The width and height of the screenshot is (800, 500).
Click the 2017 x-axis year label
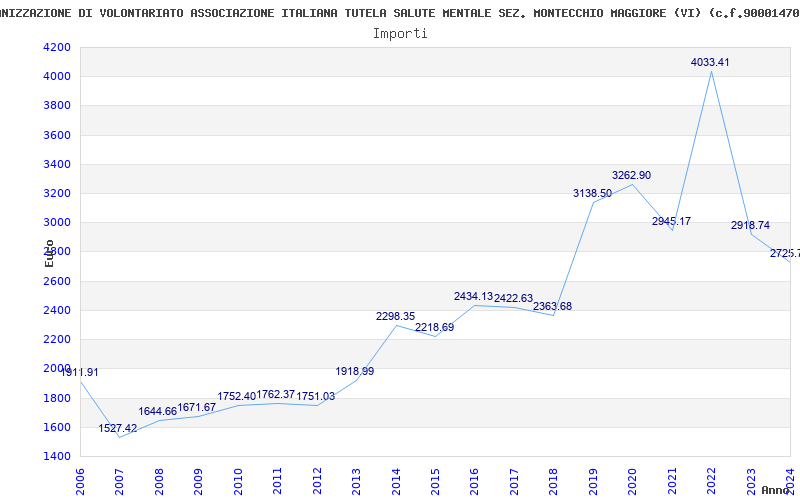coord(514,482)
